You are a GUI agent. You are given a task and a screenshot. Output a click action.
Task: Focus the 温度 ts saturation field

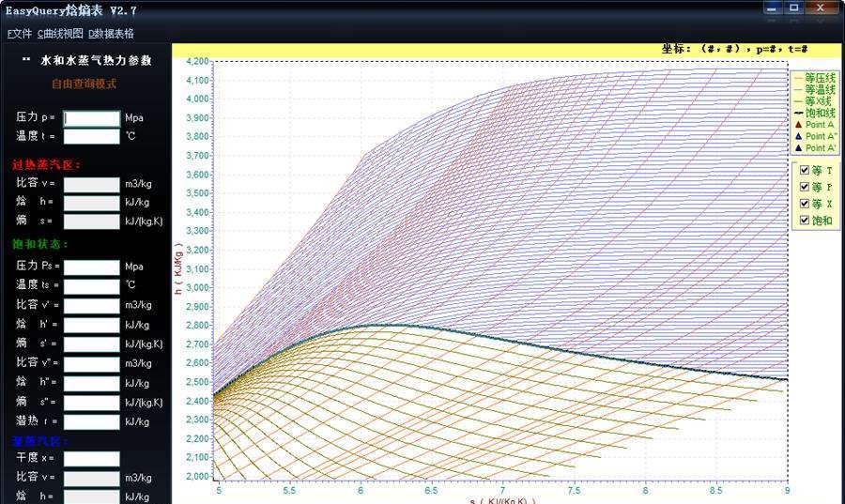92,286
